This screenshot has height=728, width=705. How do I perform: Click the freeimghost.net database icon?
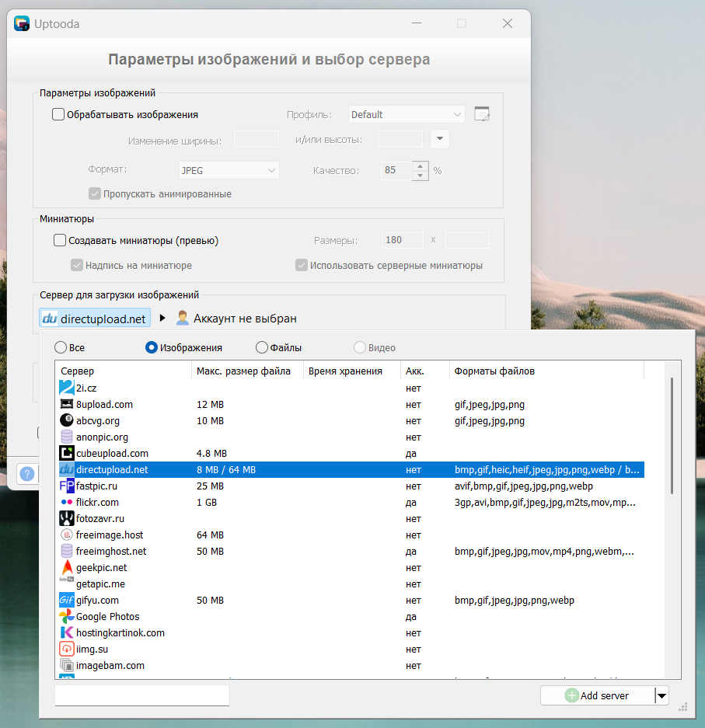point(67,551)
